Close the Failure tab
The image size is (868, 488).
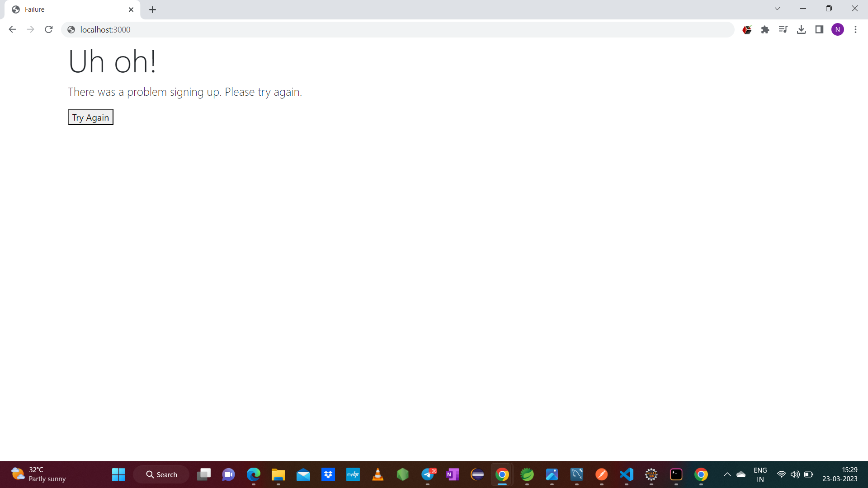(131, 9)
